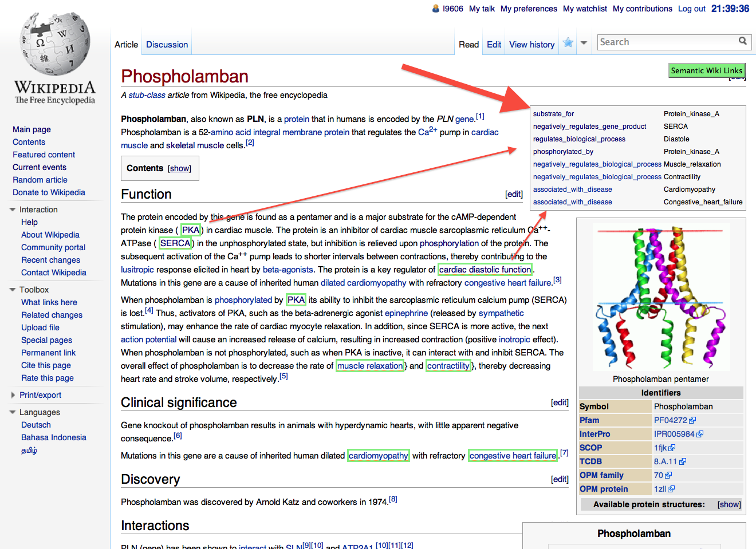
Task: Switch language to Bahasa Indonesia
Action: click(53, 437)
